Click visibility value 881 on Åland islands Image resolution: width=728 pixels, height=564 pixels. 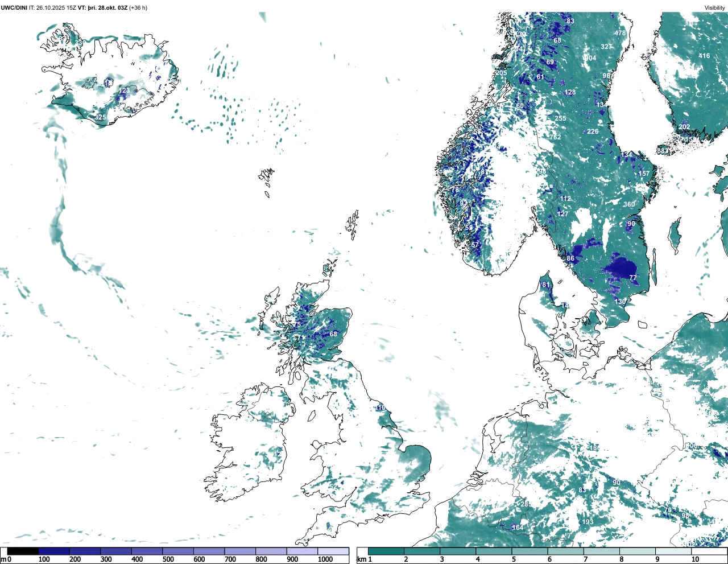663,150
